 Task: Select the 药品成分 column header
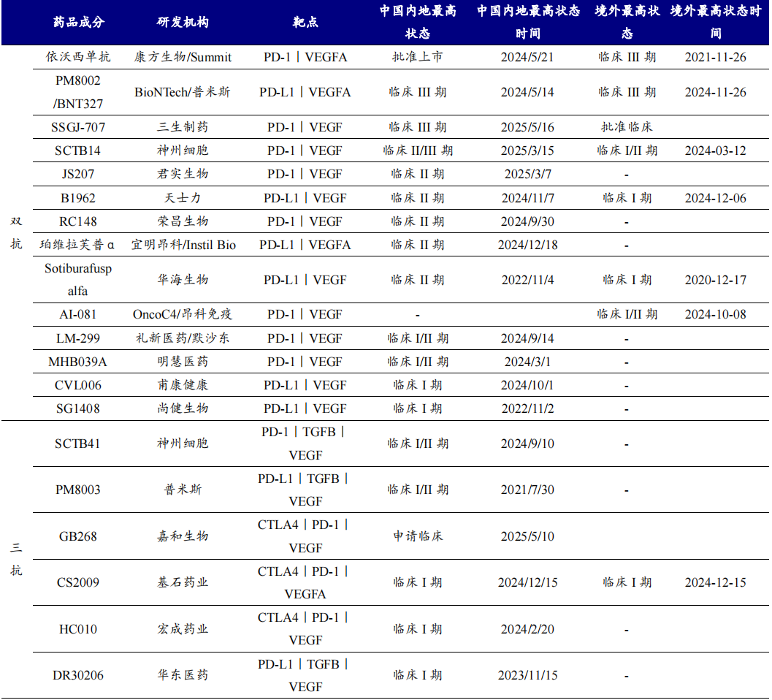(x=77, y=23)
